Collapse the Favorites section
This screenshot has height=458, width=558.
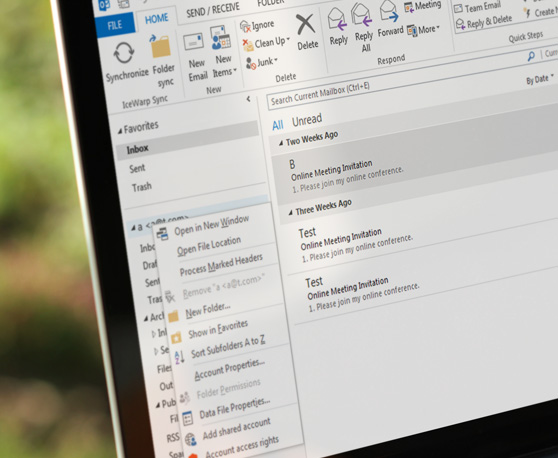[x=120, y=132]
